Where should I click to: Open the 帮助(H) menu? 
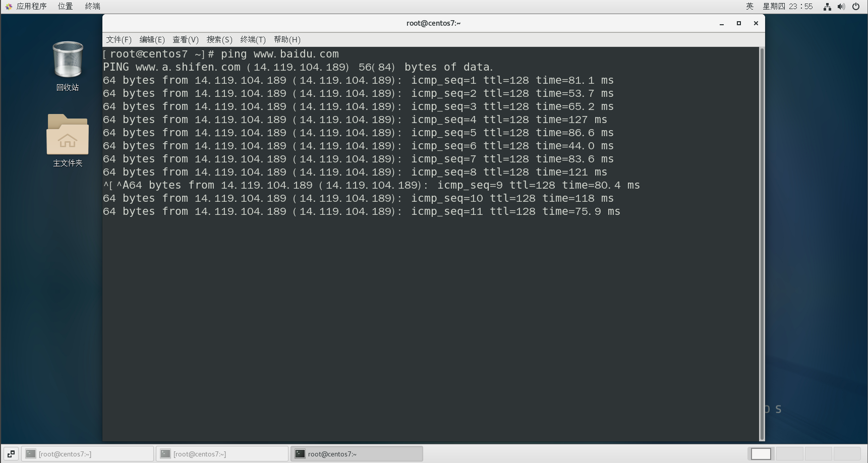tap(286, 40)
